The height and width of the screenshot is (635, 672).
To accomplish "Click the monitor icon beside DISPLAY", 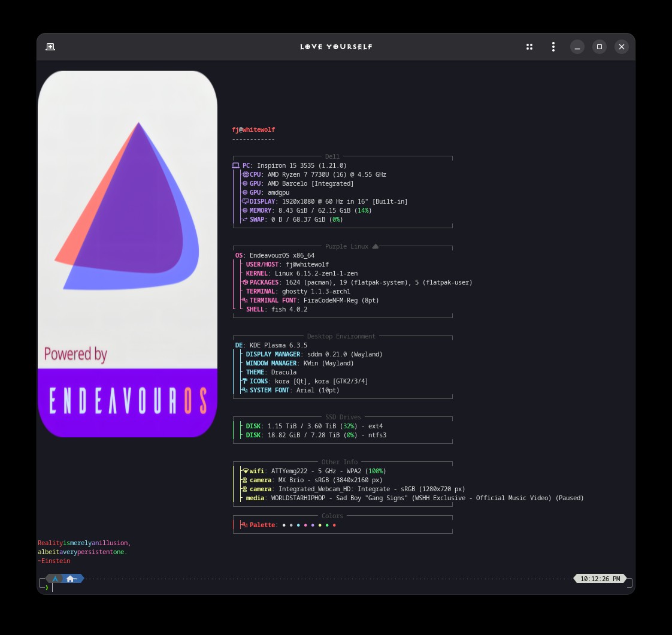I will [246, 201].
